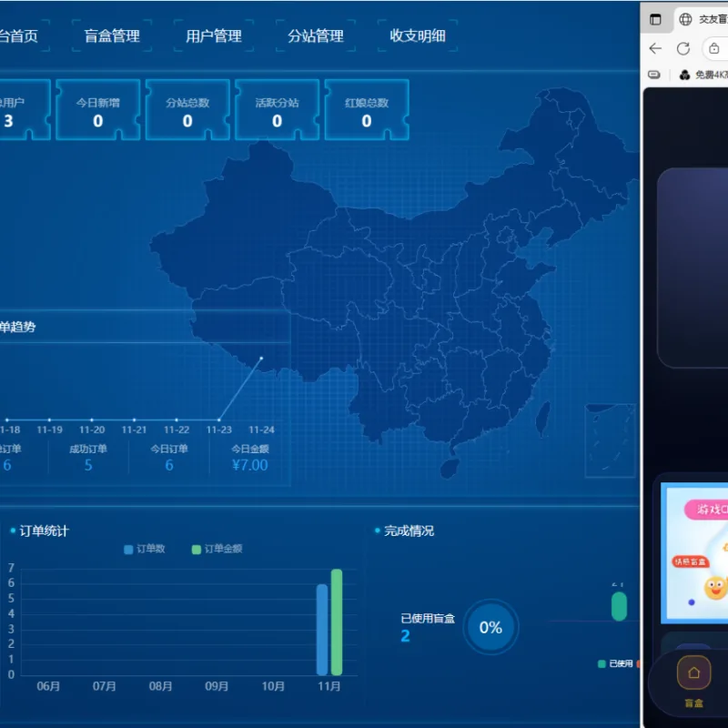Click the globe icon on the browser tab
The width and height of the screenshot is (728, 728).
click(685, 19)
